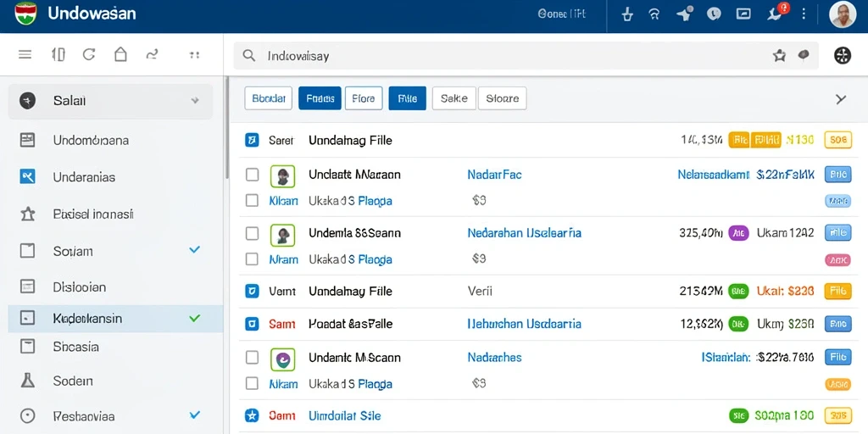Click the magnifier icon in search bar
Screen dimensions: 868x434
tap(249, 55)
